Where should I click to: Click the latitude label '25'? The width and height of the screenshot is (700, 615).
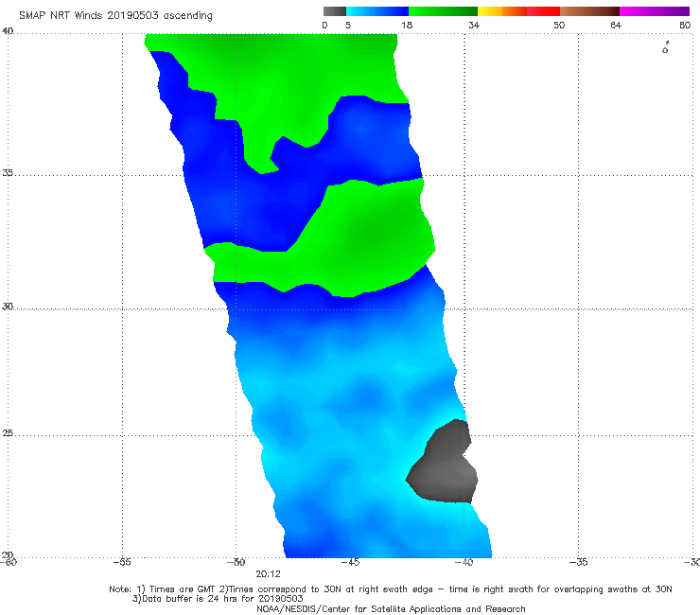tap(8, 433)
